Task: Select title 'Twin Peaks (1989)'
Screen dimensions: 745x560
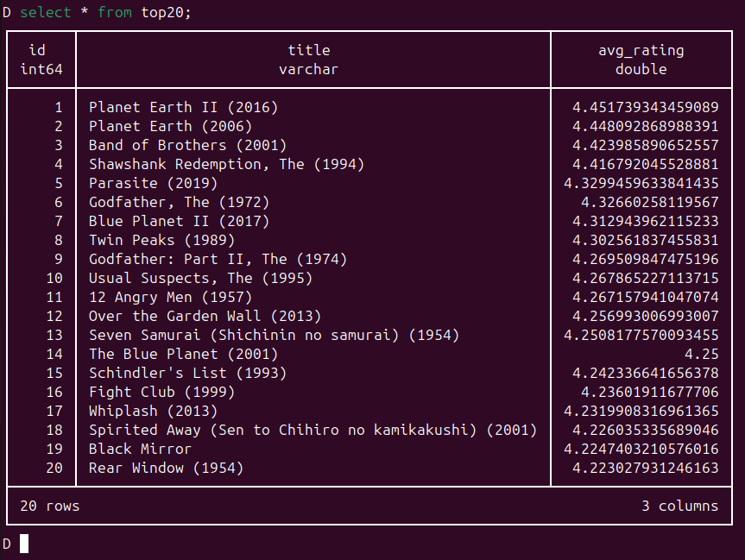Action: [x=162, y=241]
